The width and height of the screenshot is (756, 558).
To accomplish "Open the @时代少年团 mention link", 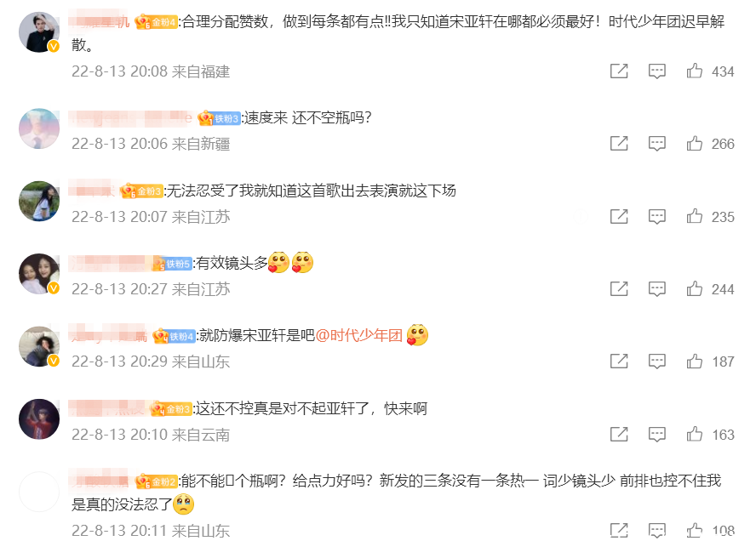I will [x=358, y=335].
